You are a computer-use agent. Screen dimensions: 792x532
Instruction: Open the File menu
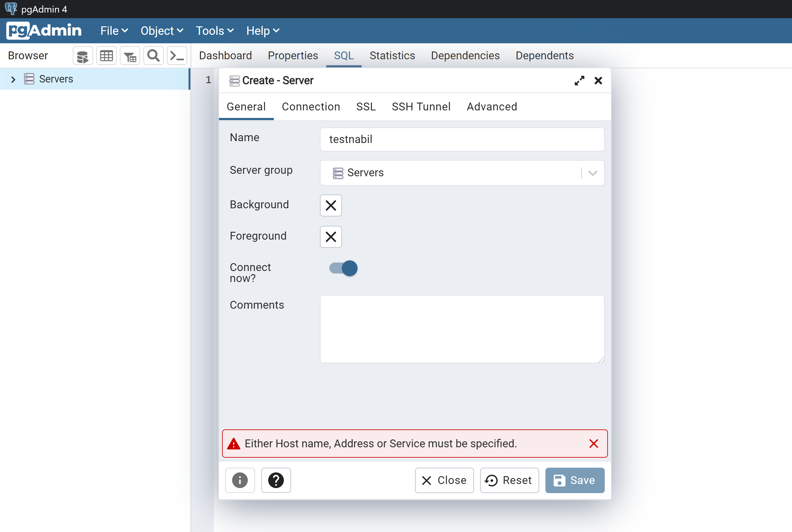[x=114, y=31]
